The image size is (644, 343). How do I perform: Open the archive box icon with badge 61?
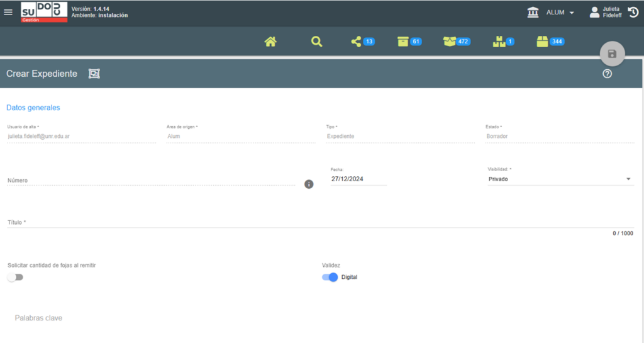[403, 42]
